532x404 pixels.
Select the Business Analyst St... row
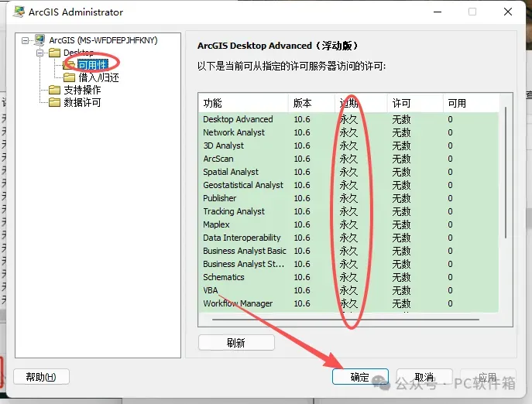click(348, 264)
